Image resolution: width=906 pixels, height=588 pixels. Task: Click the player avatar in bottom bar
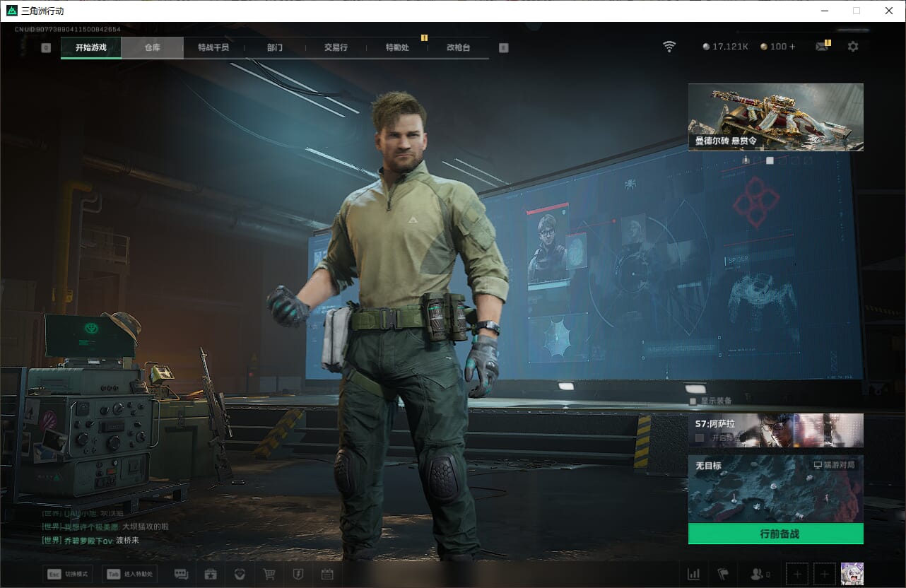[852, 574]
